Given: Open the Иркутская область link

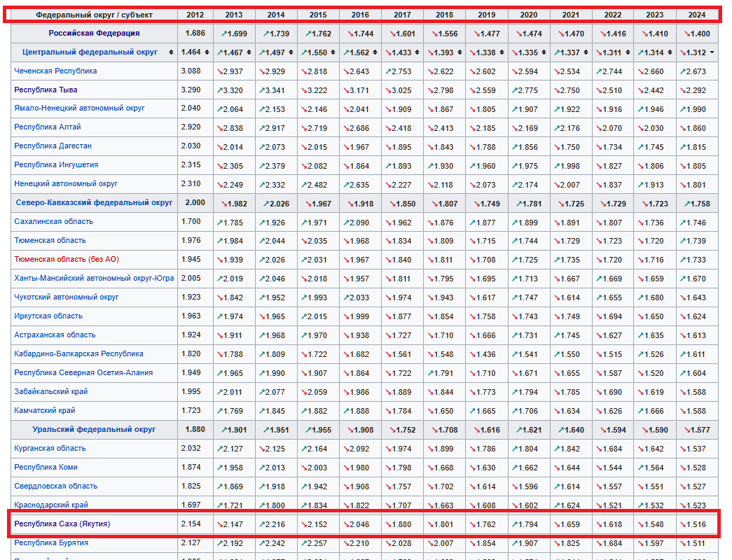Looking at the screenshot, I should (48, 316).
